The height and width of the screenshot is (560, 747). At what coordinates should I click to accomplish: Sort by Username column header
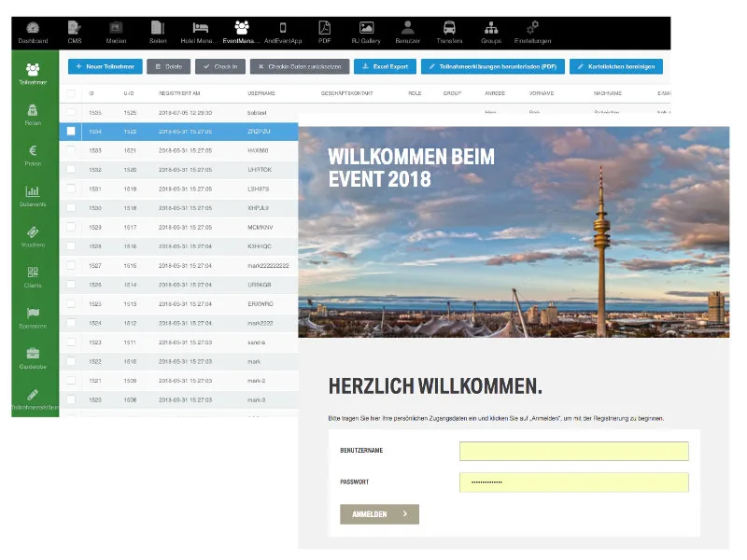pos(261,93)
